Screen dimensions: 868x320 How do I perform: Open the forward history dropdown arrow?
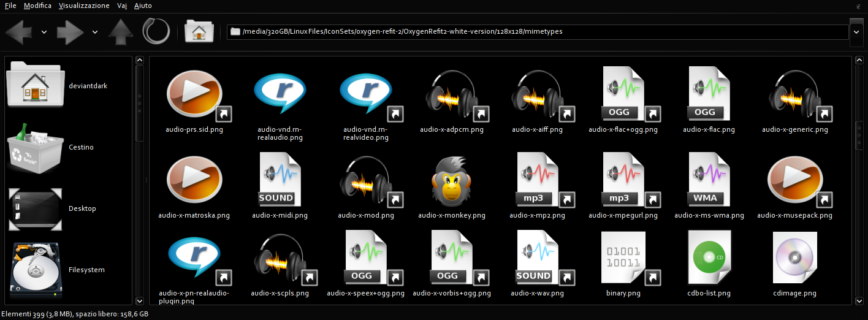(x=95, y=32)
